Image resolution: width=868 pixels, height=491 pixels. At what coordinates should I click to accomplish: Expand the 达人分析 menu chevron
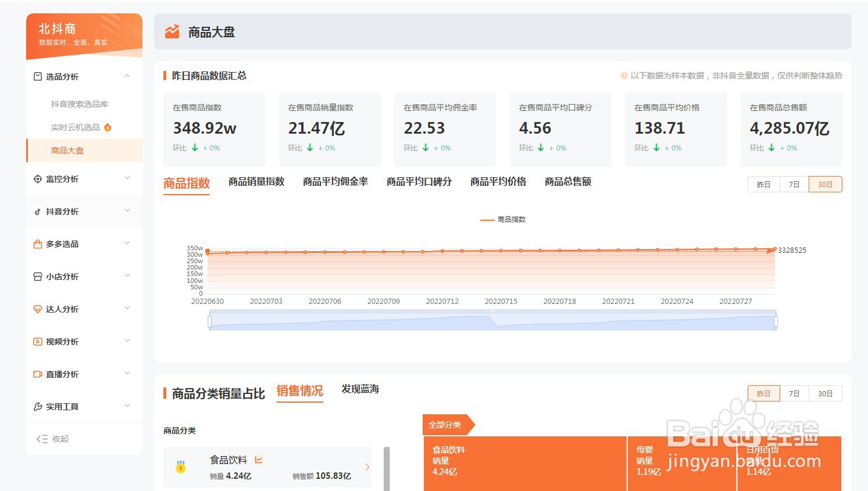click(x=127, y=308)
